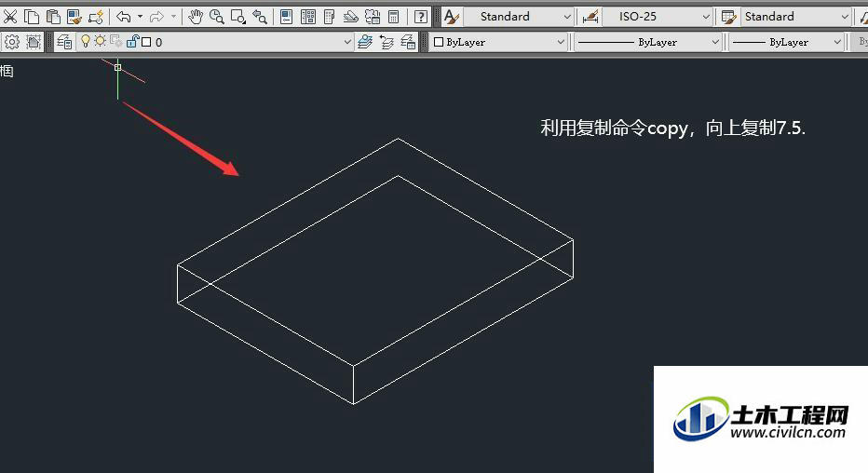This screenshot has width=868, height=473.
Task: Open the Standard table style dropdown
Action: click(796, 17)
